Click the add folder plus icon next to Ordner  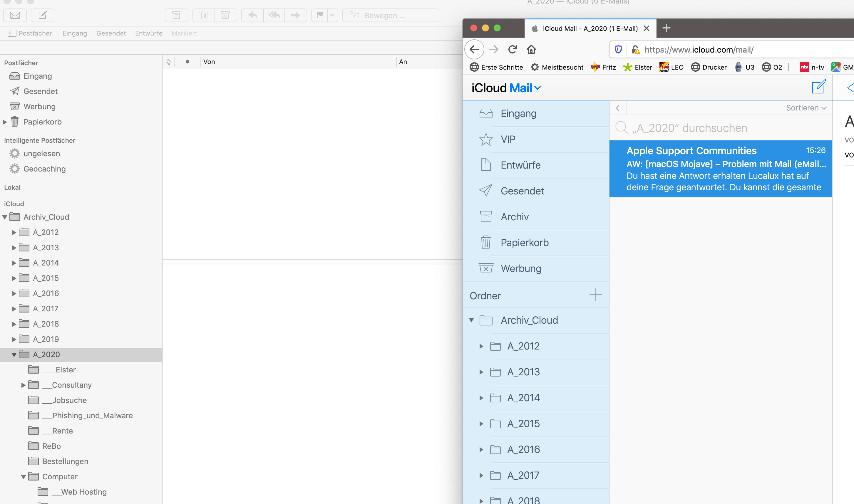coord(595,295)
